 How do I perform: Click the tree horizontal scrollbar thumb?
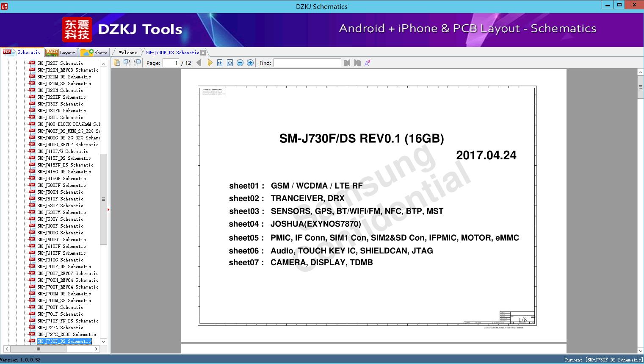tap(39, 349)
